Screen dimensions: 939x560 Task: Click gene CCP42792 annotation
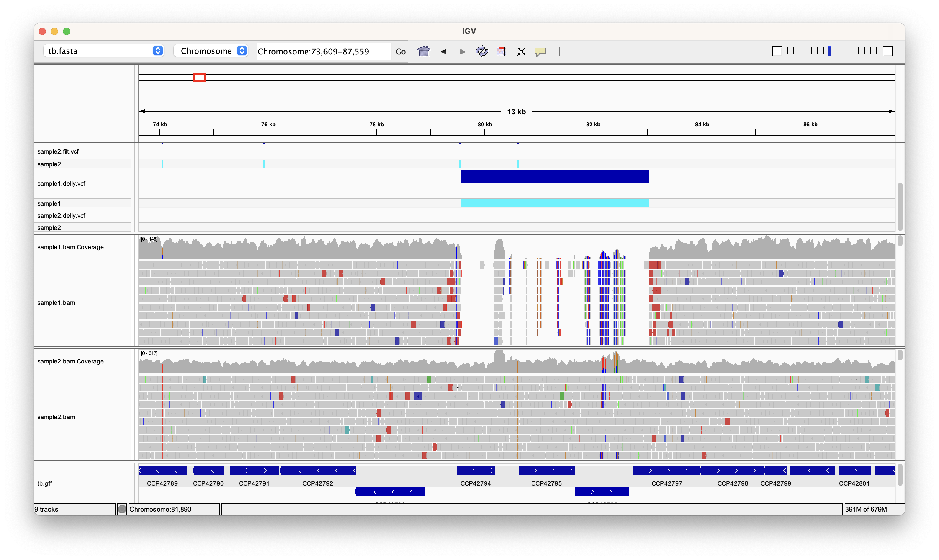[318, 470]
